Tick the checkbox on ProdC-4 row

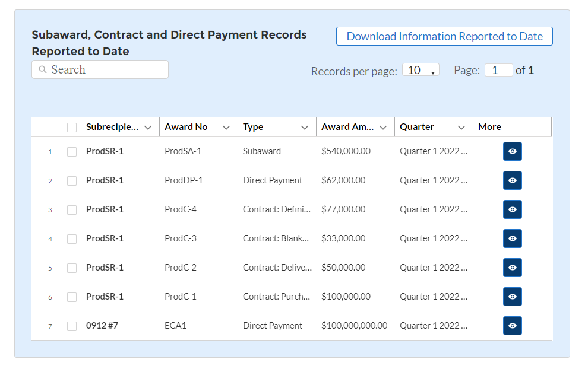click(72, 210)
